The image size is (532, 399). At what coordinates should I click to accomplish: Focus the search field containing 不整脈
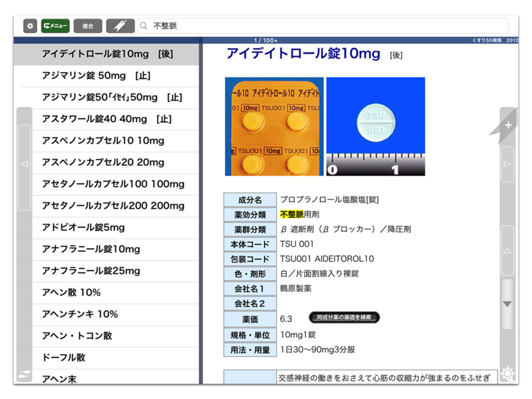tap(323, 26)
